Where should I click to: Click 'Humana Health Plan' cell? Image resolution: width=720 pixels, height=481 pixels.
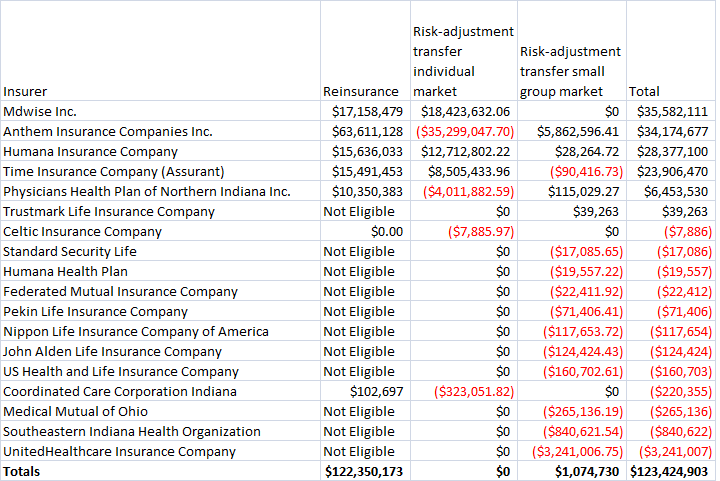(160, 271)
